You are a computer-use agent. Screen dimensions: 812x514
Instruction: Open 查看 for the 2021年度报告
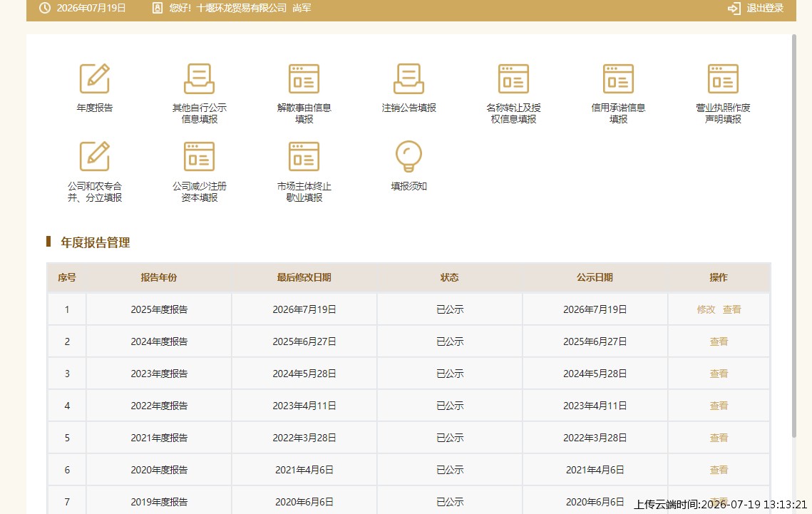[x=719, y=438]
